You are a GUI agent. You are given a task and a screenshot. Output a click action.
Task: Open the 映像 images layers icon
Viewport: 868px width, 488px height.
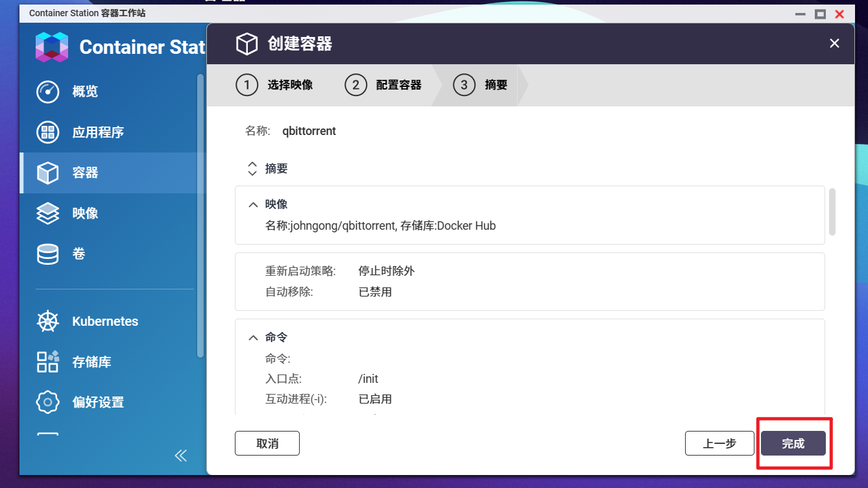(48, 213)
